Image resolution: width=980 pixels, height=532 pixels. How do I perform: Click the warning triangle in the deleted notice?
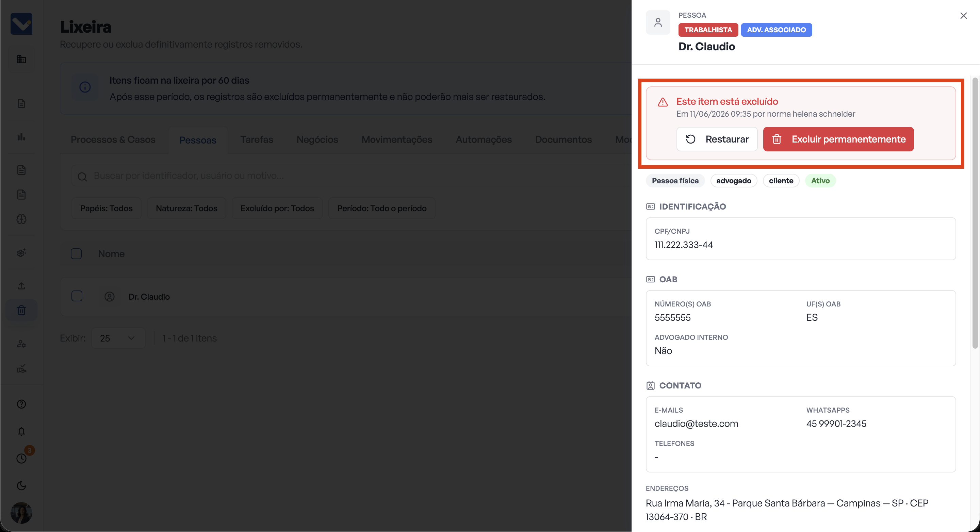tap(663, 102)
